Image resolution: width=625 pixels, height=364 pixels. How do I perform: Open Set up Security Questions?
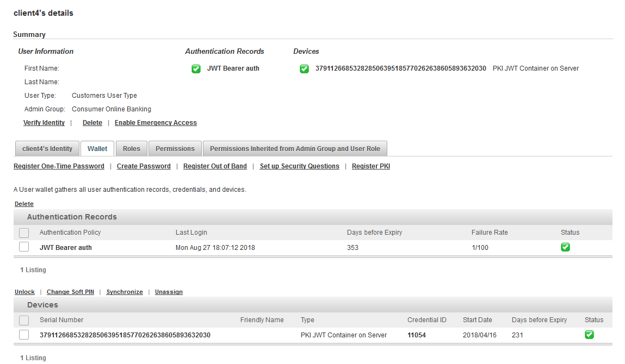tap(299, 166)
